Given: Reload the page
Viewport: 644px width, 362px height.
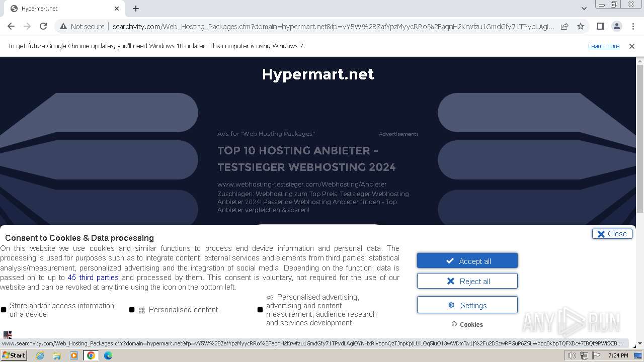Looking at the screenshot, I should click(43, 26).
